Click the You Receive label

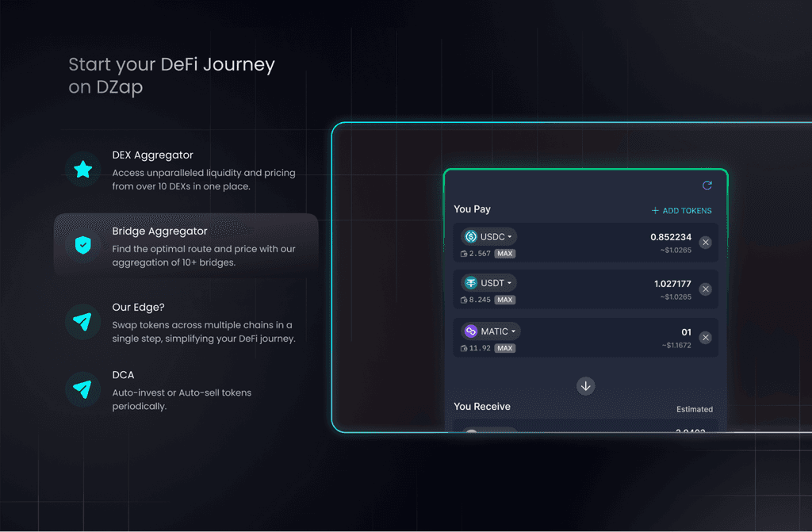pos(482,407)
